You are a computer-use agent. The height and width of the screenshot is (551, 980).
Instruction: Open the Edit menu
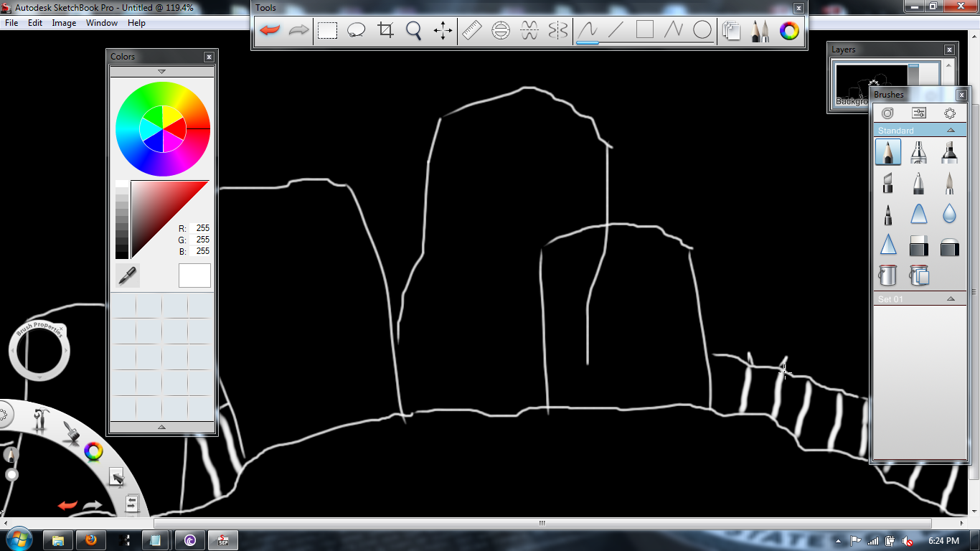35,23
